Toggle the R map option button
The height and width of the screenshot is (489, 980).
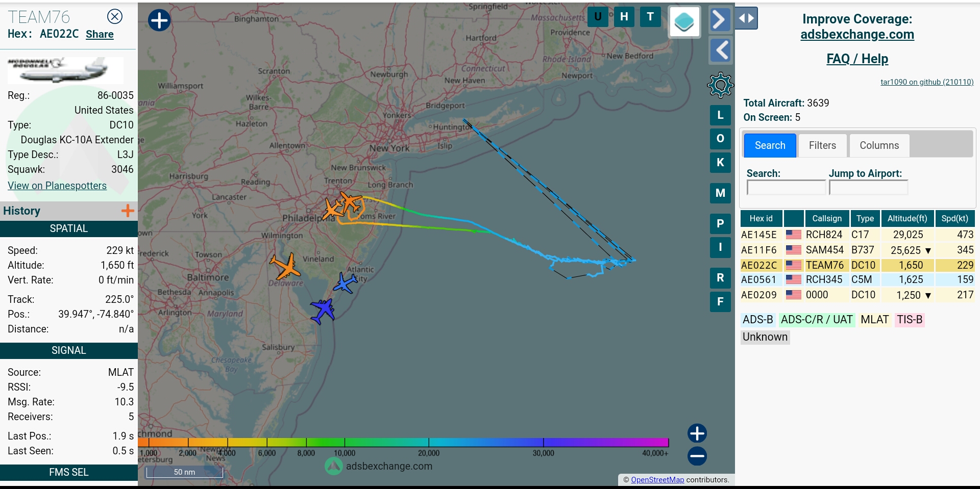click(720, 277)
